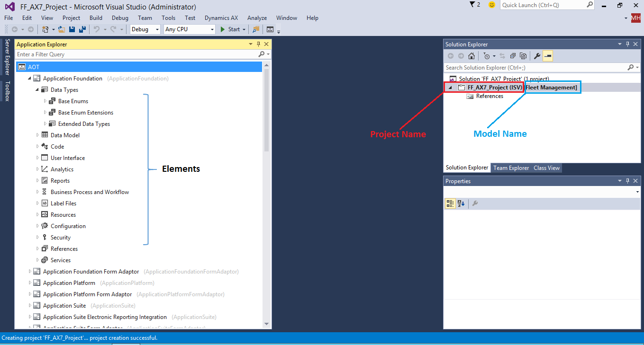The height and width of the screenshot is (345, 644).
Task: Open the Build menu
Action: click(x=96, y=18)
